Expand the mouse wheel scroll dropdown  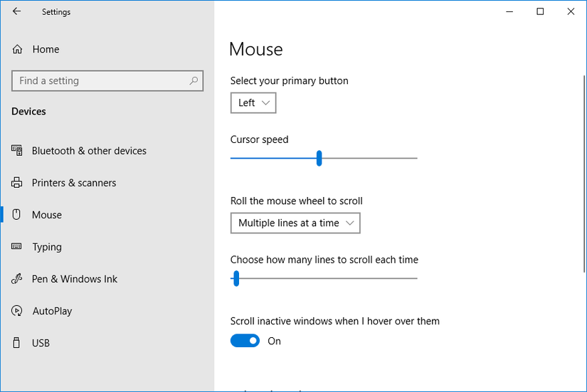295,223
